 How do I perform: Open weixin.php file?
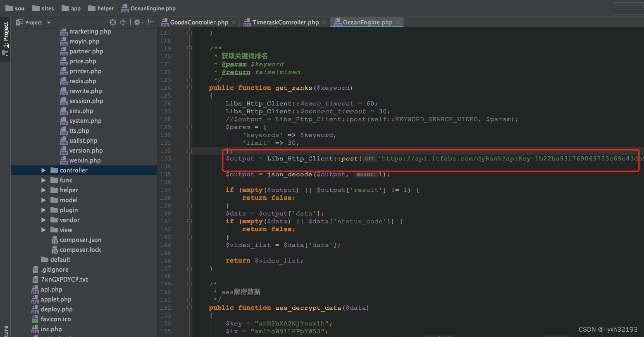(80, 160)
